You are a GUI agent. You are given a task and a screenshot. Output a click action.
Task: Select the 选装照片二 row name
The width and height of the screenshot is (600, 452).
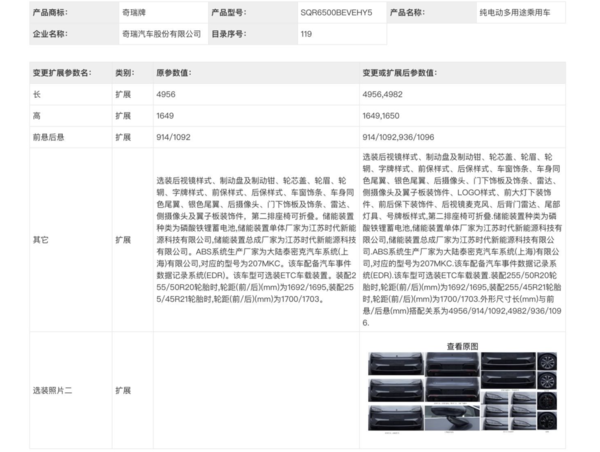52,391
